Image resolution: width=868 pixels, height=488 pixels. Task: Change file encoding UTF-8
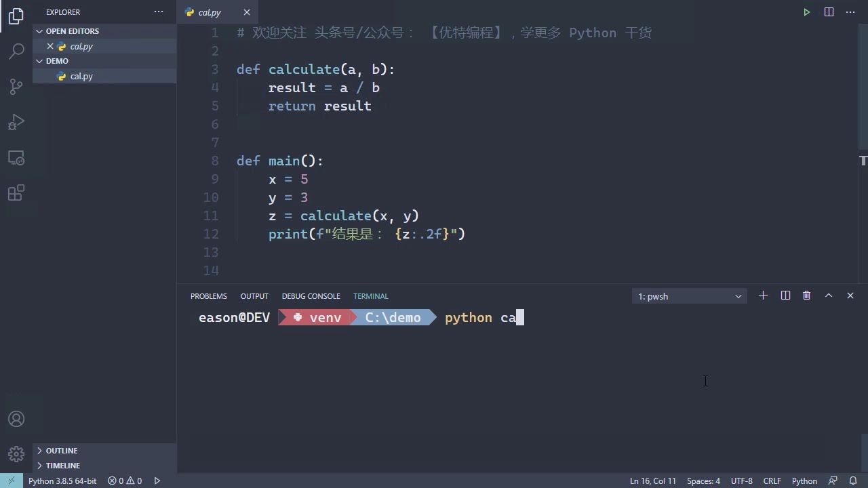point(742,481)
